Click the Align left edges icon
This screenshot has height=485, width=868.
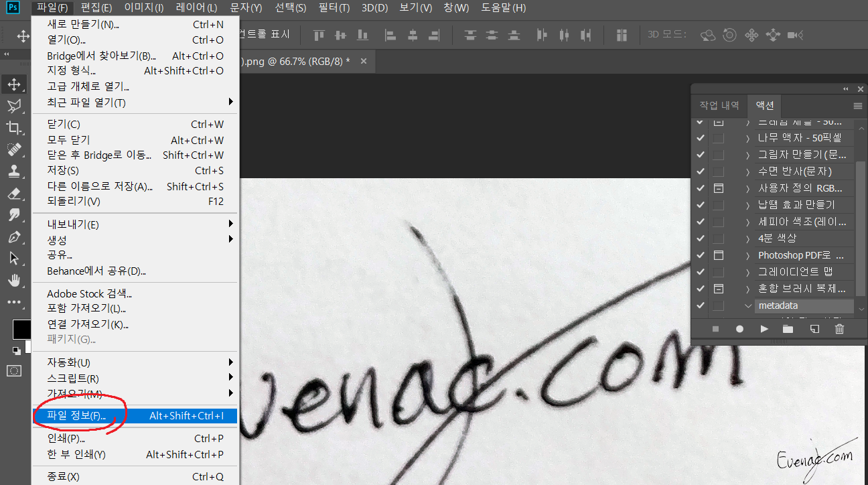(x=391, y=35)
